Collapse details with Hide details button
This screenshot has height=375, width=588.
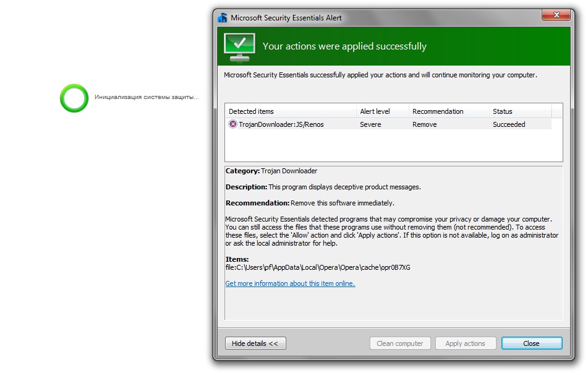(255, 343)
